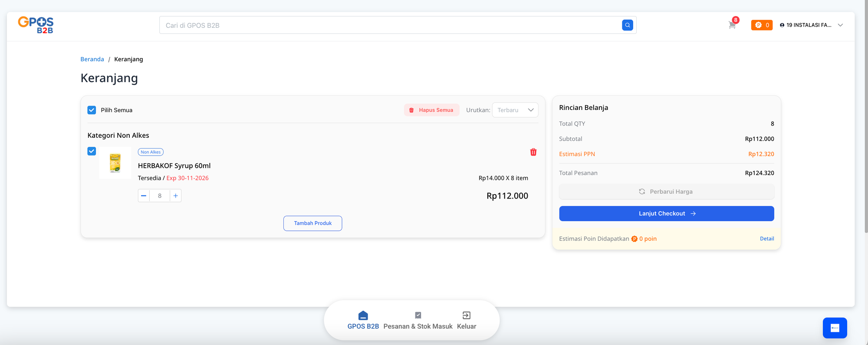Decrease HERBAKOF quantity with minus button

[144, 196]
